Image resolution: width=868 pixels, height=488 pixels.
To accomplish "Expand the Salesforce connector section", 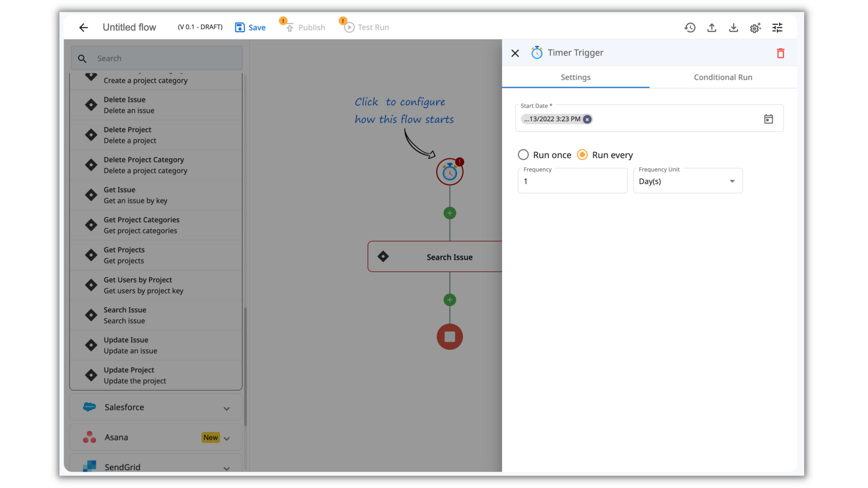I will pos(227,407).
